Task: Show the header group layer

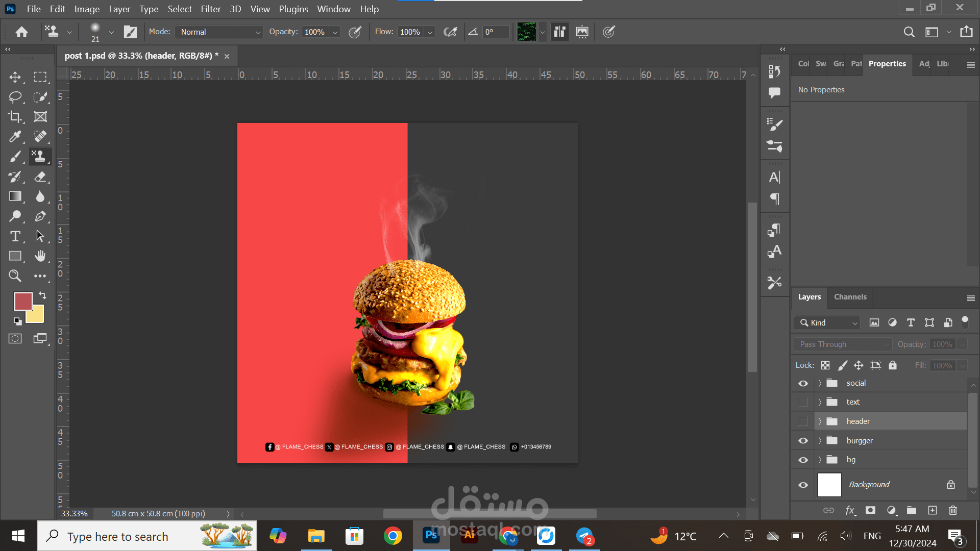Action: tap(803, 421)
